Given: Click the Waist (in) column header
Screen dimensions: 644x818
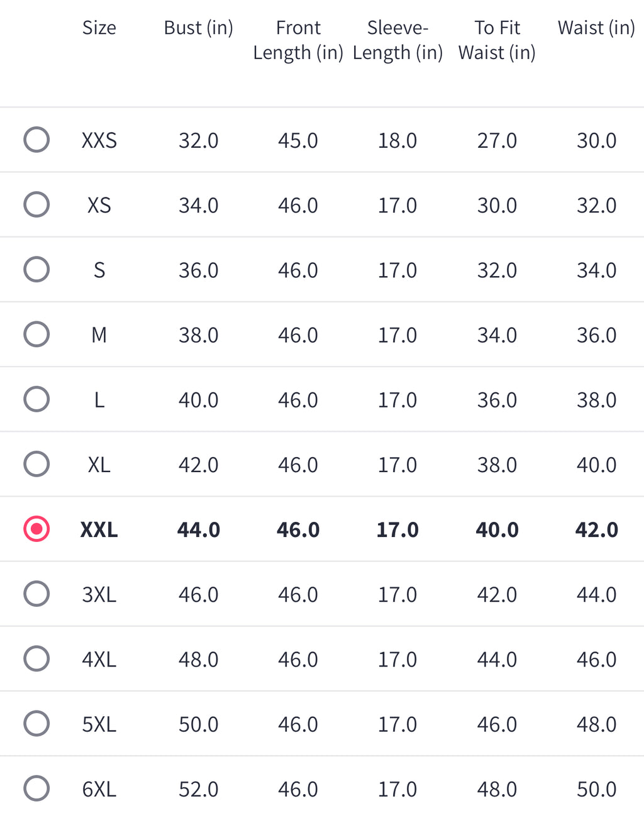Looking at the screenshot, I should [x=596, y=28].
